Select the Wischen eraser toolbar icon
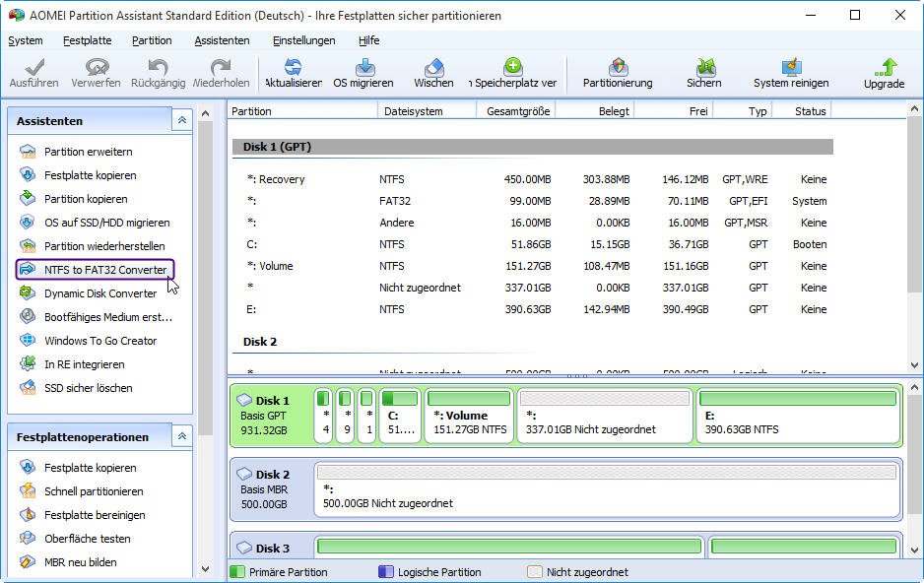Screen dimensions: 924x583 (x=433, y=73)
